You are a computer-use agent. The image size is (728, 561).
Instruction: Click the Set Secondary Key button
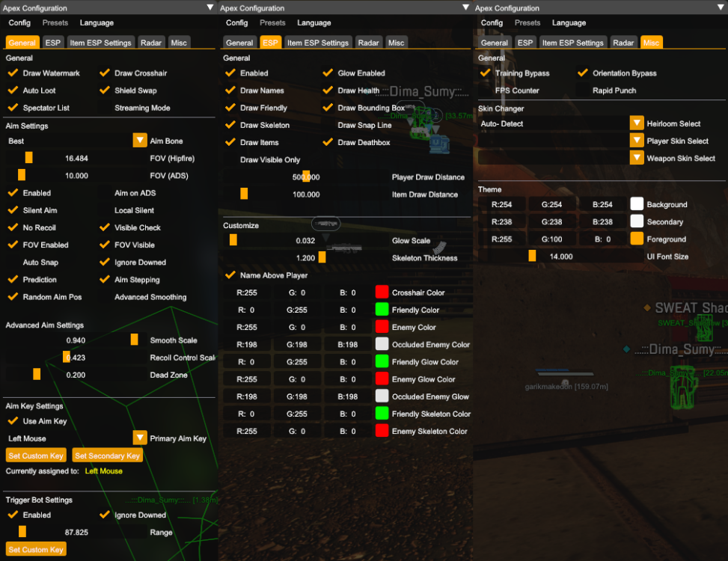click(107, 455)
